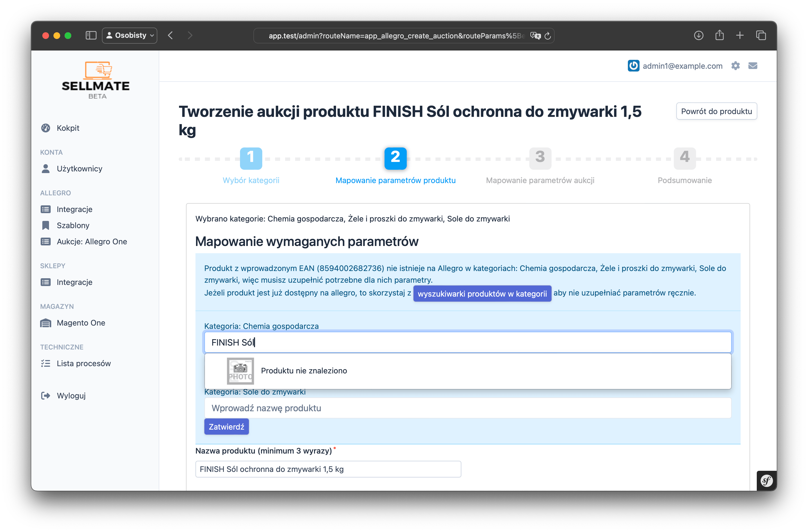Open the messages envelope icon
Image resolution: width=808 pixels, height=532 pixels.
(x=753, y=66)
